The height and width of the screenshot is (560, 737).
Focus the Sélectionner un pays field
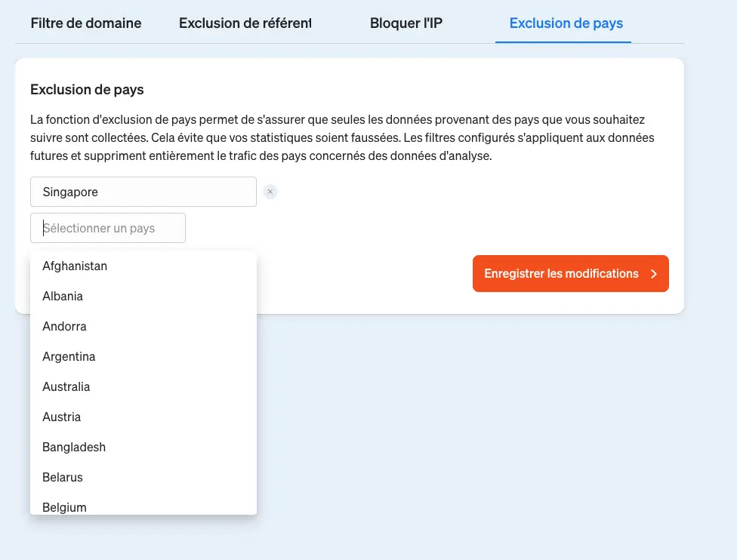tap(108, 228)
